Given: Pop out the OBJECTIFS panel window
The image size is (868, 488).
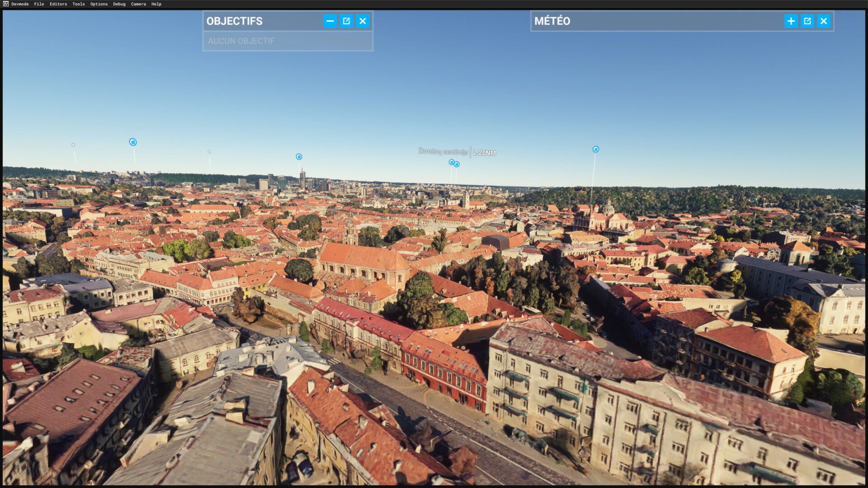Looking at the screenshot, I should 346,21.
